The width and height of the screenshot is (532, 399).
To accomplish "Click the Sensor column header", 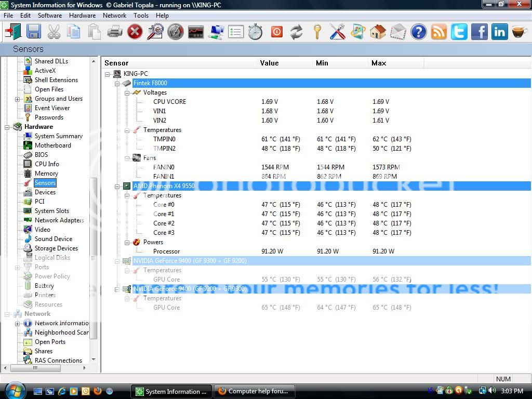I will point(179,63).
